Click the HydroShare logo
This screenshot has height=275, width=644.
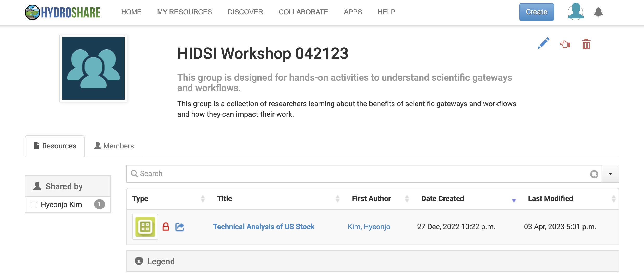coord(63,12)
